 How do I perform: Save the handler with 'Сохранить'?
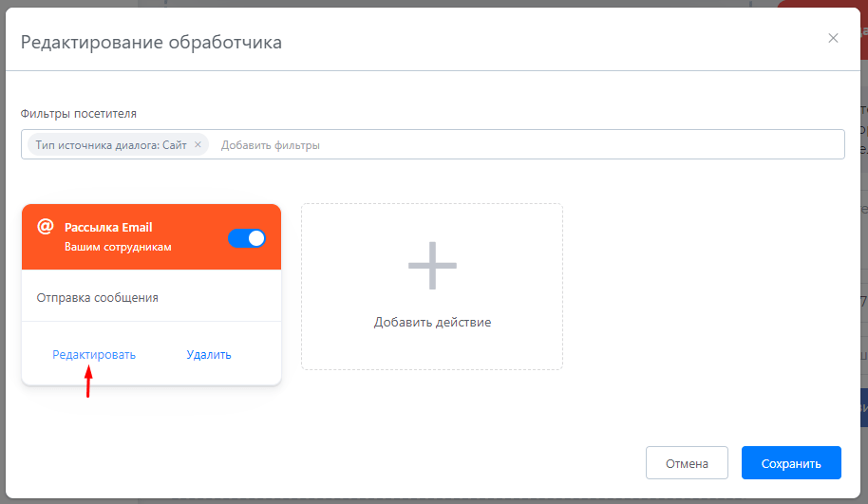click(791, 463)
